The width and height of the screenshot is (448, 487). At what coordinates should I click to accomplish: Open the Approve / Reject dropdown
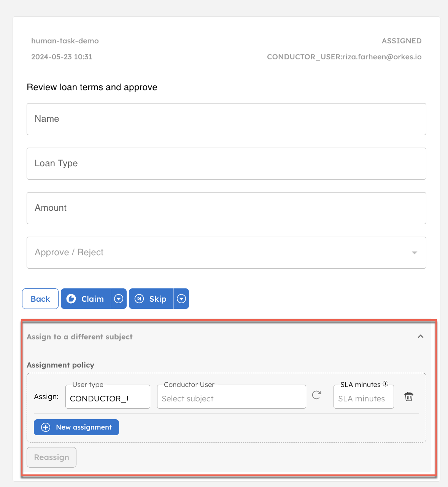pos(226,253)
